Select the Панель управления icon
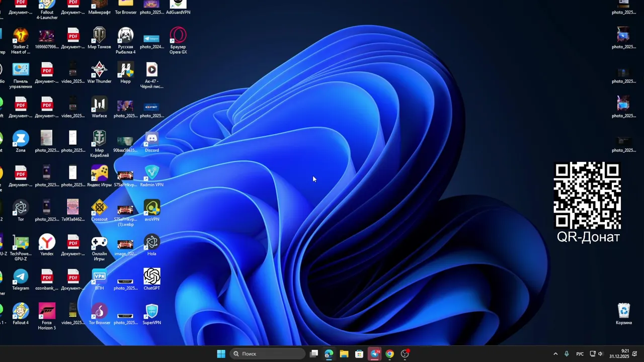Viewport: 644px width, 362px height. point(21,75)
